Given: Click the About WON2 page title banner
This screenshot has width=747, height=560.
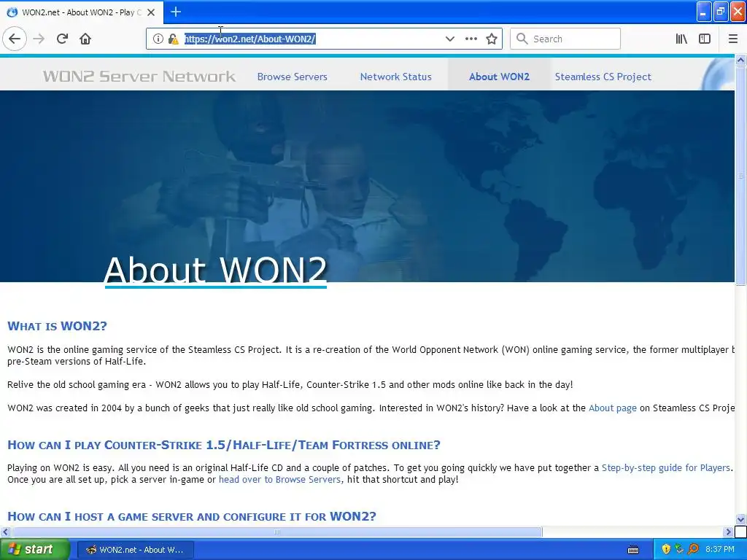Looking at the screenshot, I should pos(215,270).
